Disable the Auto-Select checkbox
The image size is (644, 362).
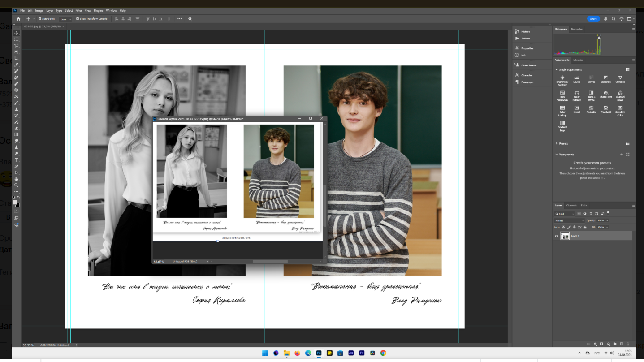coord(39,19)
